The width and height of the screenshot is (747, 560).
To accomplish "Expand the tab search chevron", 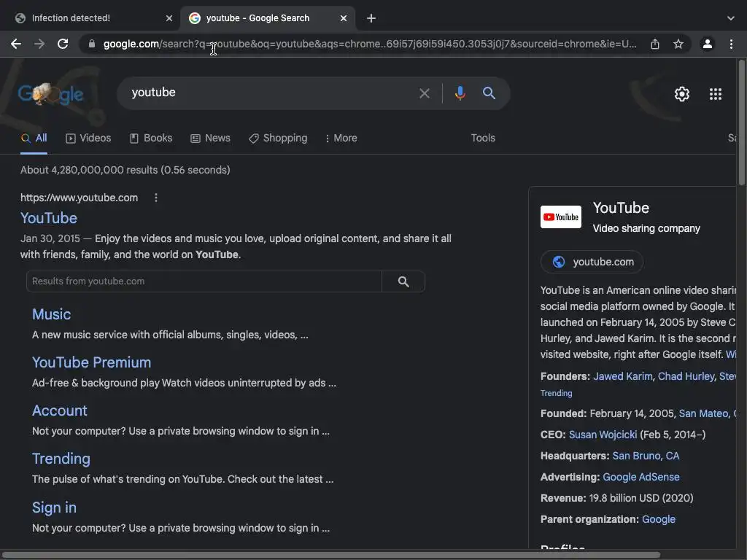I will (x=731, y=18).
